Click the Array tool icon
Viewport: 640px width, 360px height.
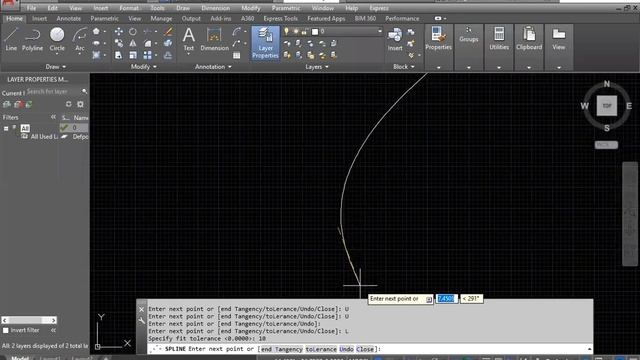tap(147, 55)
